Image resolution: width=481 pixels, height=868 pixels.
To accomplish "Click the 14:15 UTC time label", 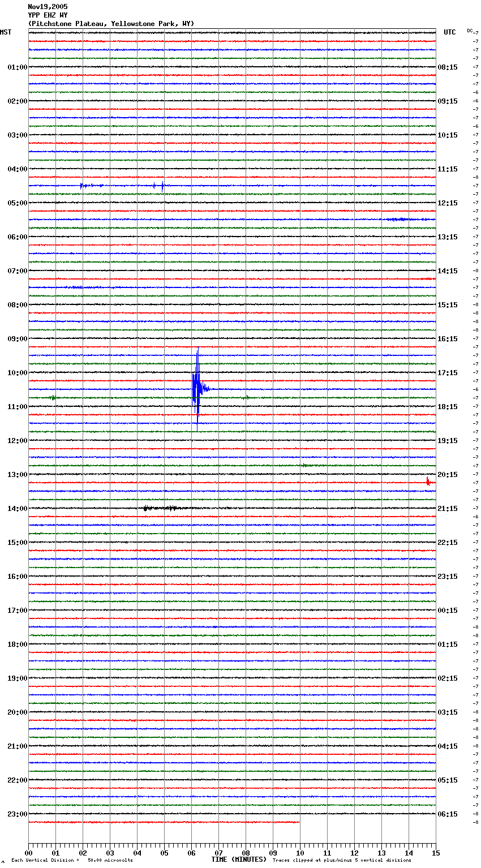I will [x=448, y=271].
